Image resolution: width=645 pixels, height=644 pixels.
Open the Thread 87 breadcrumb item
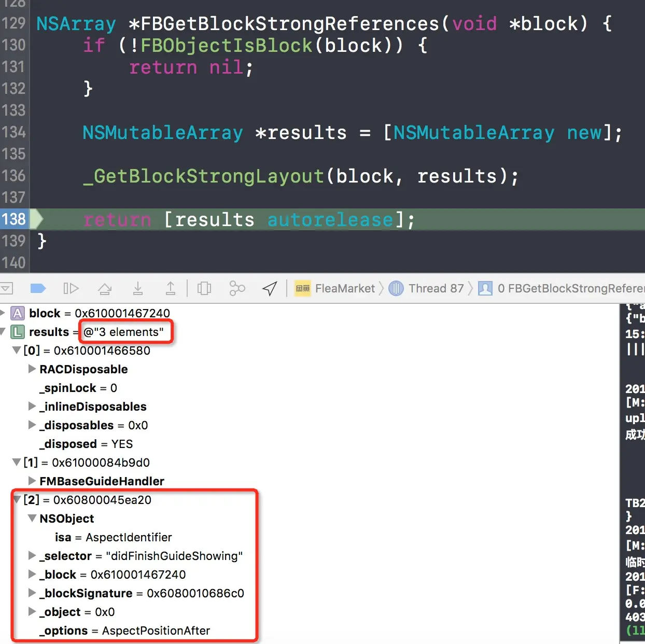click(x=426, y=288)
